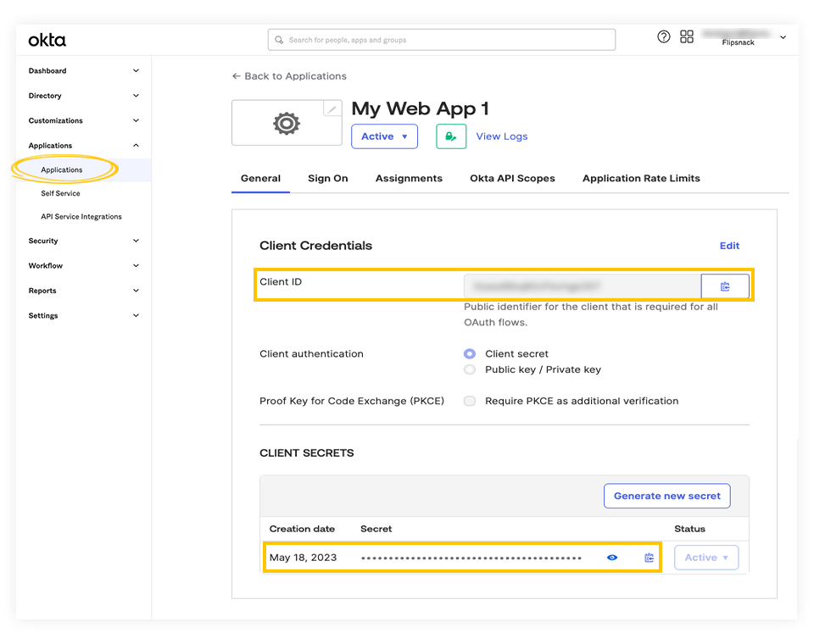Image resolution: width=814 pixels, height=644 pixels.
Task: Go Back to Applications link
Action: click(289, 76)
